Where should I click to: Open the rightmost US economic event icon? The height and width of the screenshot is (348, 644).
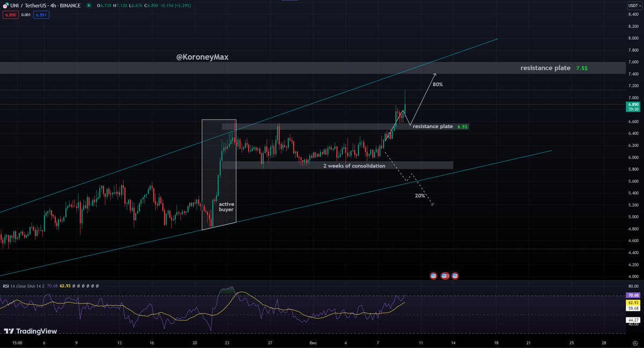click(x=455, y=276)
